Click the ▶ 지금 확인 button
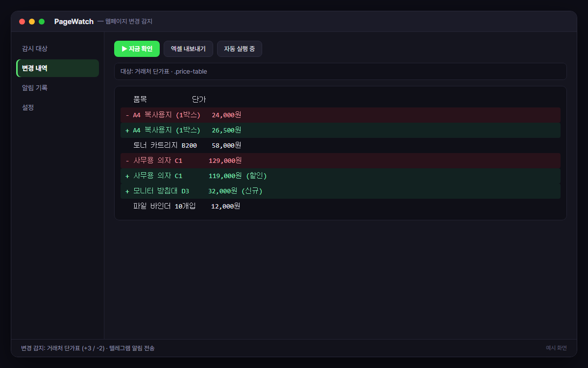Screen dimensions: 588x368 coord(137,49)
